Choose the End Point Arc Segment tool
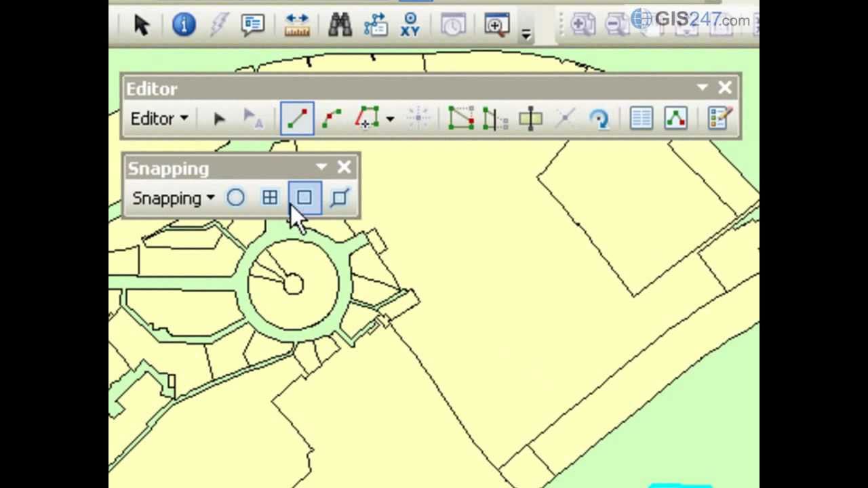The image size is (868, 488). 332,119
